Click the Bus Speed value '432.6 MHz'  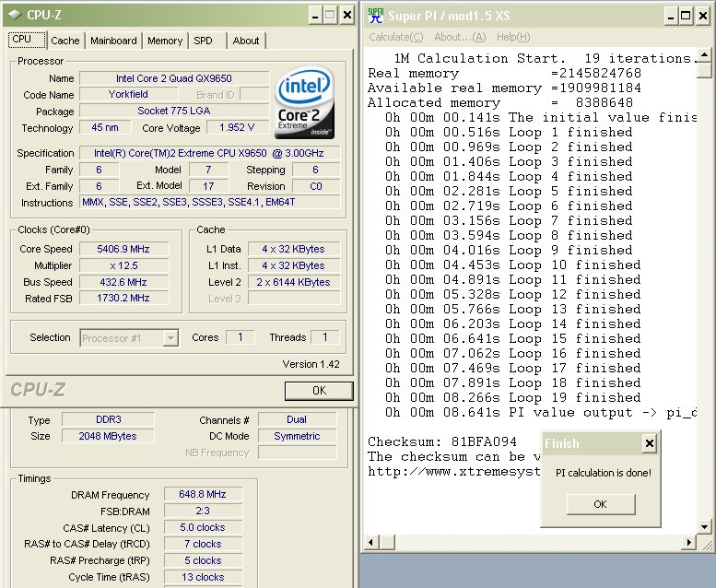[123, 282]
